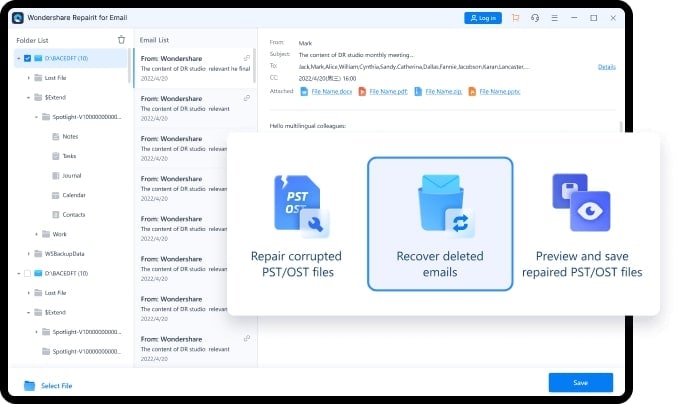
Task: Click the Recover deleted emails card icon
Action: point(445,206)
